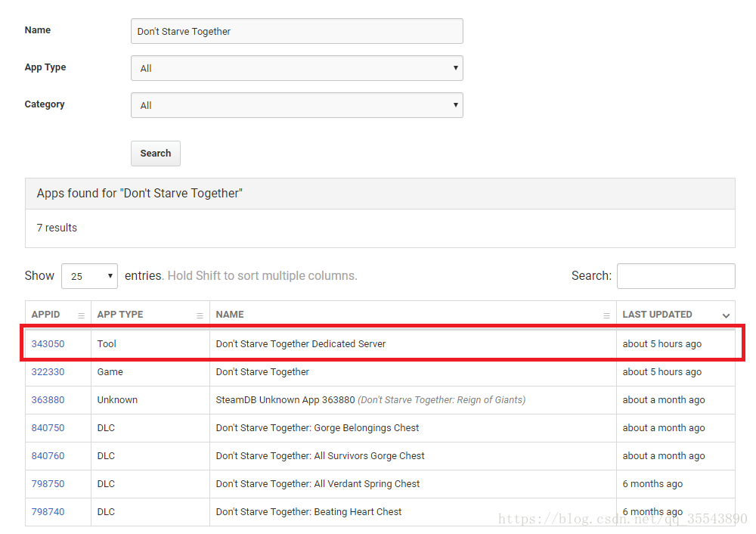
Task: Click the '7 results' text
Action: (x=57, y=228)
